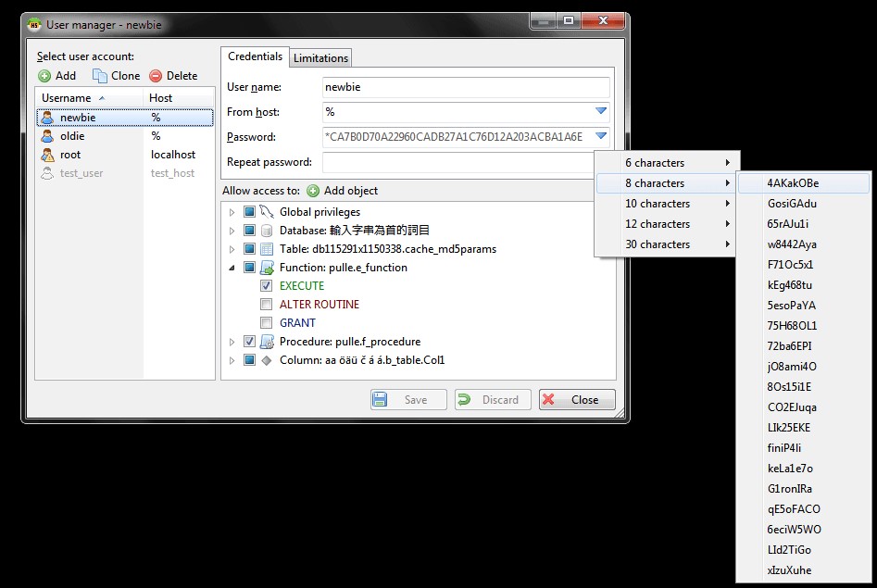Click the Column diamond icon
877x588 pixels.
pos(267,360)
